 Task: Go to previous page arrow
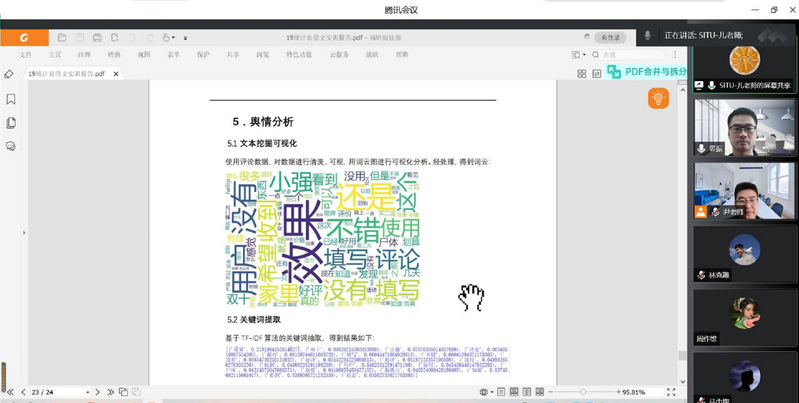click(x=24, y=392)
